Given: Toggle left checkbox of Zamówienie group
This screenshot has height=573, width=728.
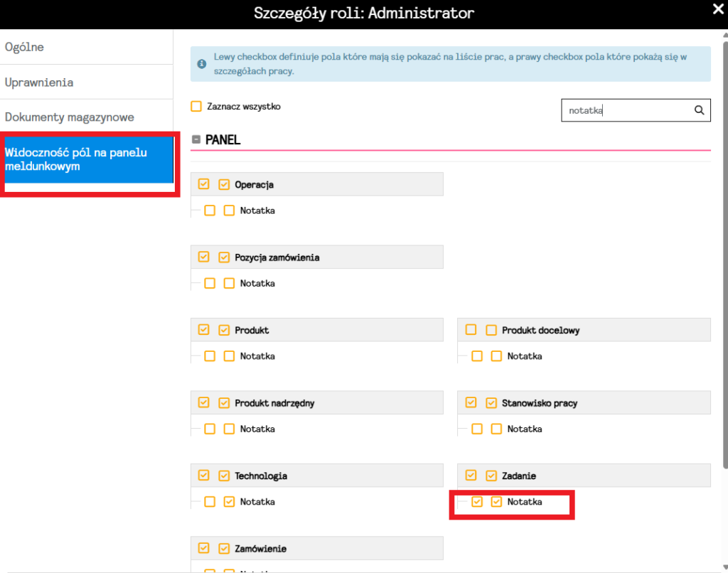Looking at the screenshot, I should 204,548.
